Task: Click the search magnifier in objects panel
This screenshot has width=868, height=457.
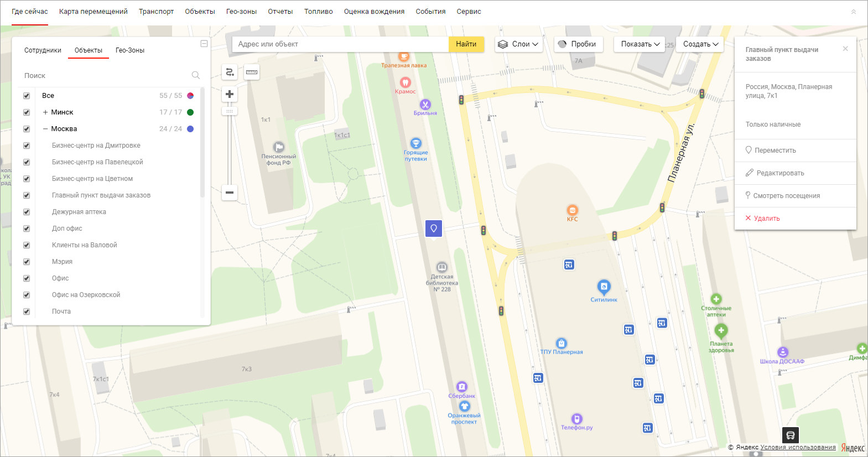Action: click(196, 75)
